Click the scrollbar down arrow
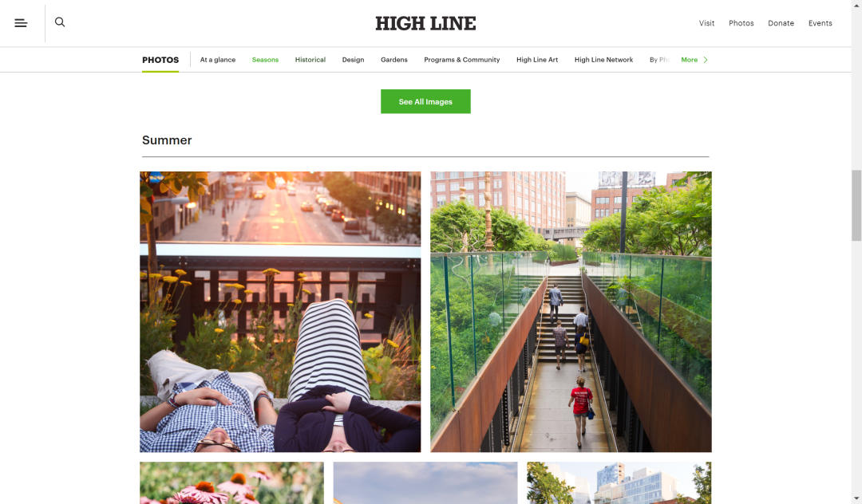Image resolution: width=862 pixels, height=504 pixels. pyautogui.click(x=856, y=498)
